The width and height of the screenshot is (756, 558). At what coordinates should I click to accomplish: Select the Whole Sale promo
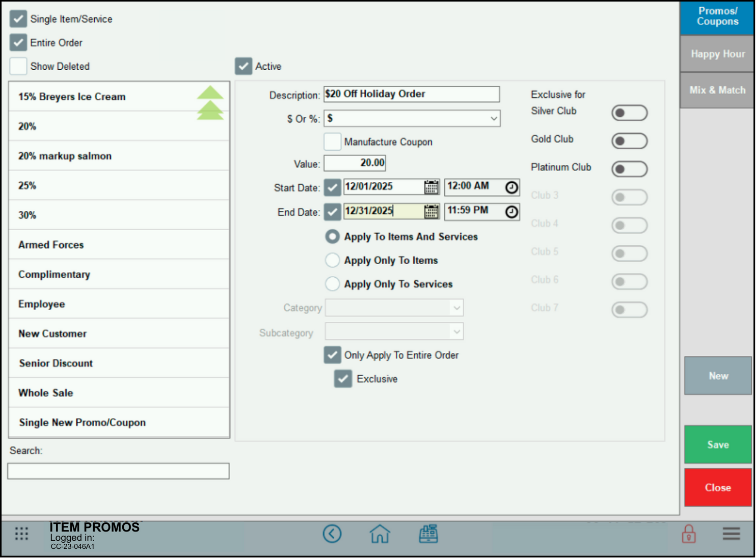(x=119, y=393)
